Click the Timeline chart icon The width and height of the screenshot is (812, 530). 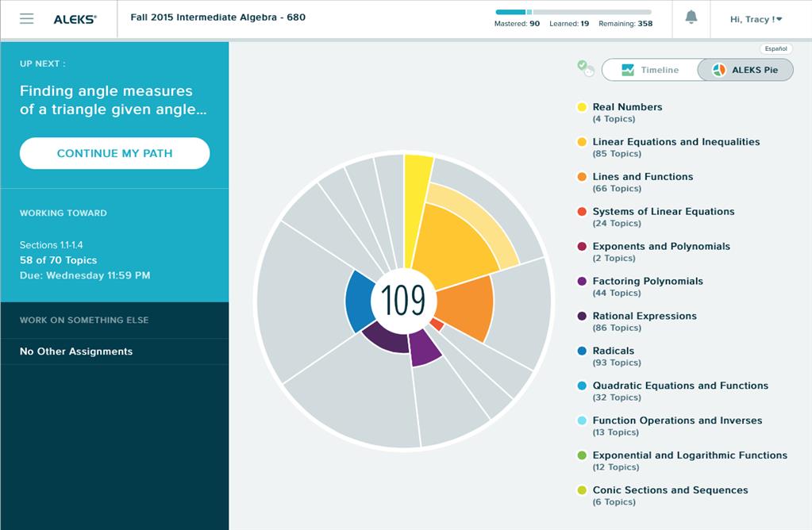click(628, 70)
